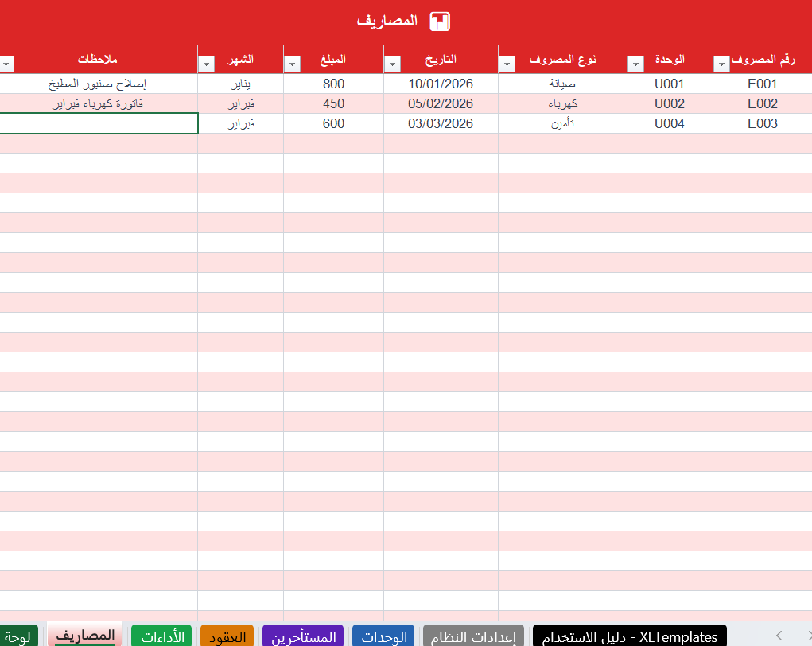Switch to the الأداءات sheet tab
The height and width of the screenshot is (646, 812).
click(x=161, y=636)
